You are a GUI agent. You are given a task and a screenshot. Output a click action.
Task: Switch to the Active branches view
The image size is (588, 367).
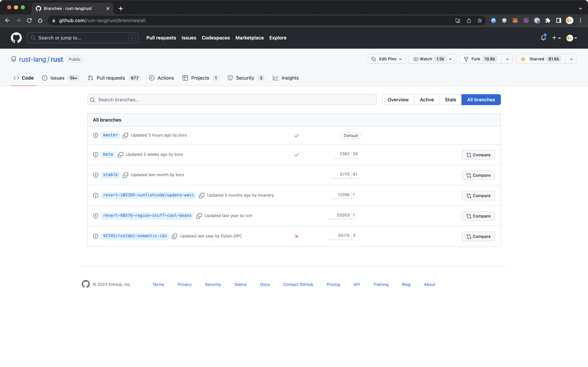(427, 100)
